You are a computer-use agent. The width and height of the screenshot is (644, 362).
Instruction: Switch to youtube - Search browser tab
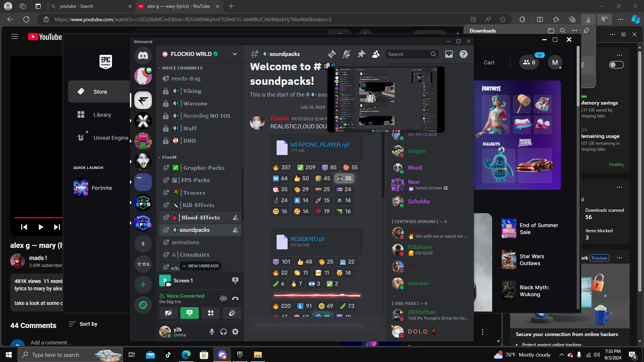click(91, 6)
